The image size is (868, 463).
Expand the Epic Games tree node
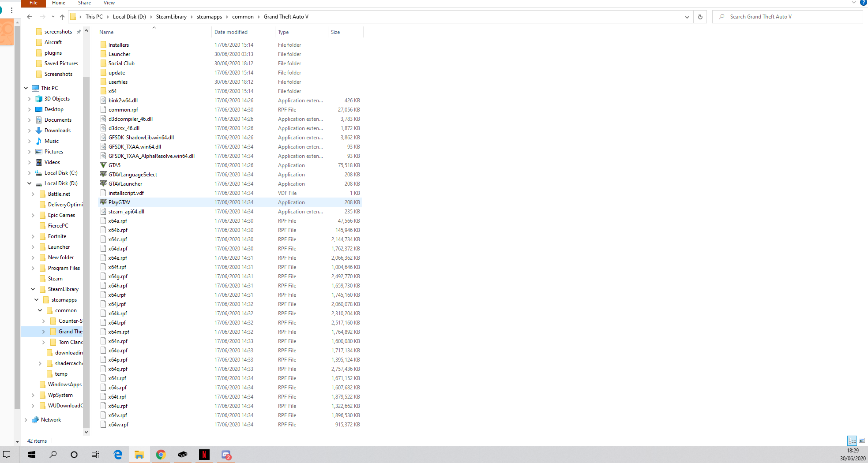coord(33,215)
